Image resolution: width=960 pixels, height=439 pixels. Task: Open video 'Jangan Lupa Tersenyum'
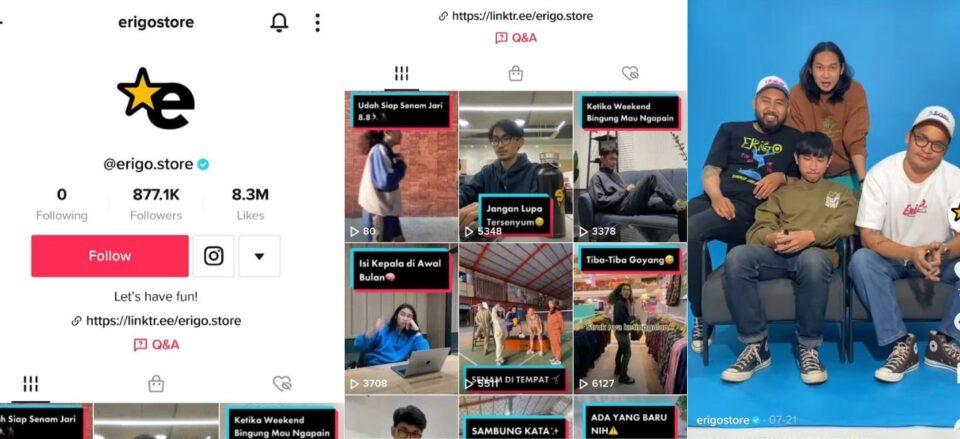(x=516, y=167)
